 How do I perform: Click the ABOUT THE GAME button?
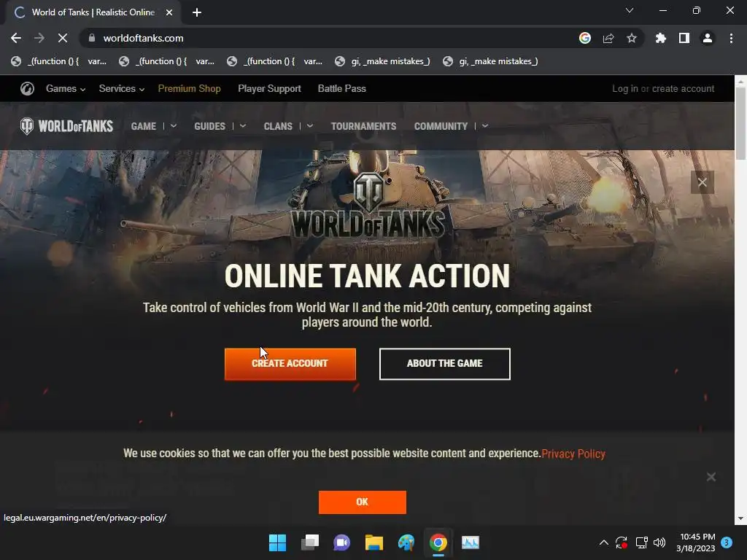point(444,364)
